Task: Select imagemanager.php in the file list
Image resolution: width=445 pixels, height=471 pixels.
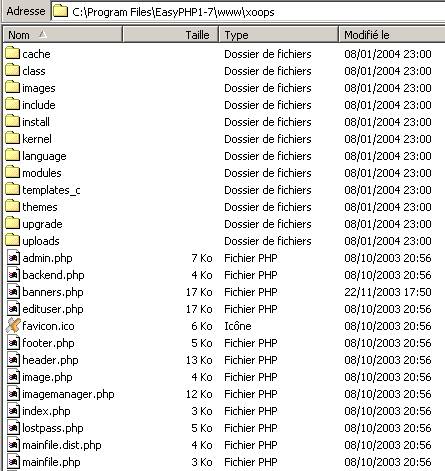Action: coord(68,394)
